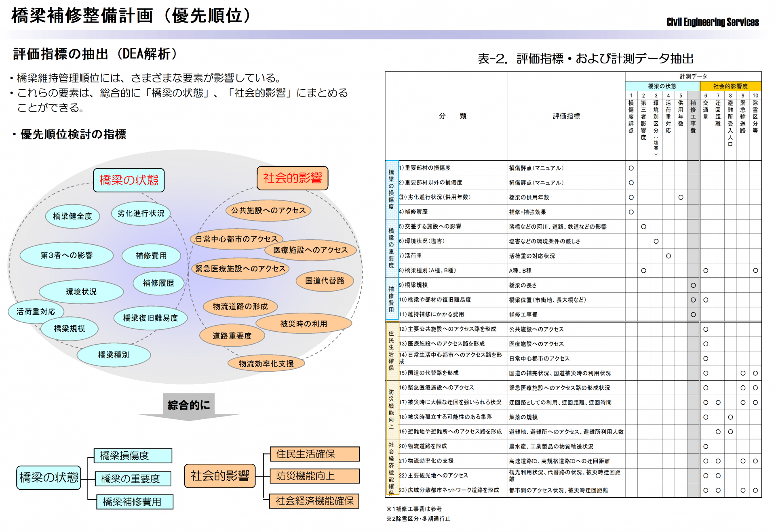Screen dimensions: 776x532
Task: Click the 橋梁の状態 table column header
Action: [662, 86]
